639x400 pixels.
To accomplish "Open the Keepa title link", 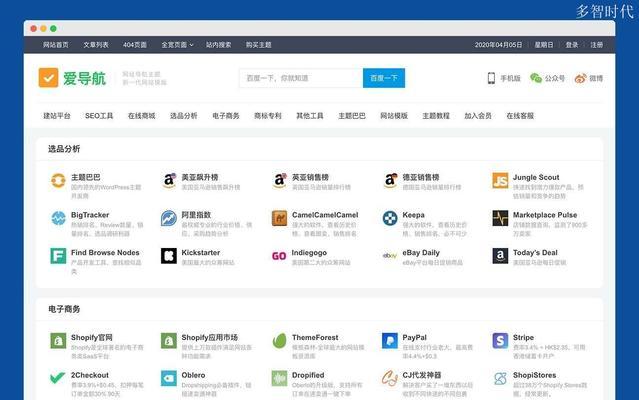I will (x=414, y=215).
